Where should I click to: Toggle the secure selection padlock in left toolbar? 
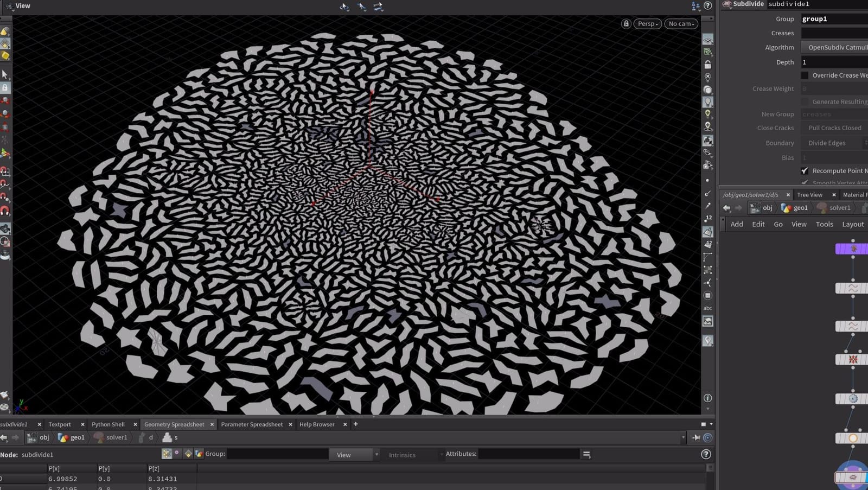point(5,87)
